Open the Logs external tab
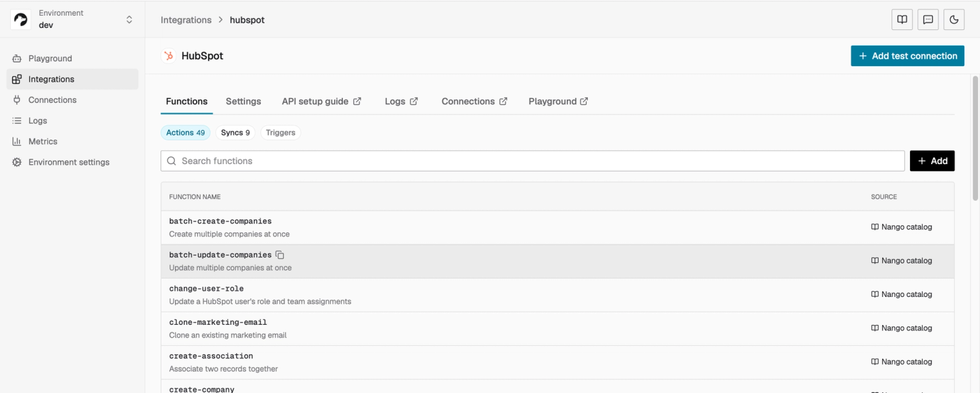 coord(401,101)
